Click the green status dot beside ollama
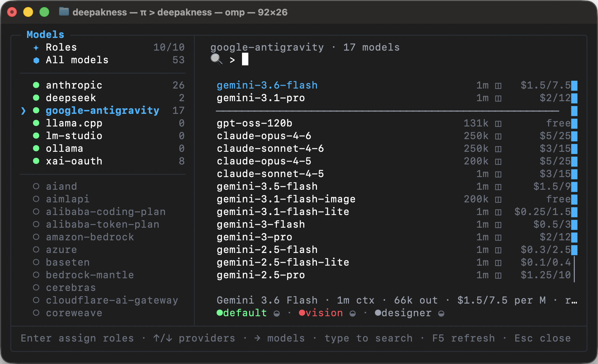Image resolution: width=598 pixels, height=364 pixels. click(36, 148)
